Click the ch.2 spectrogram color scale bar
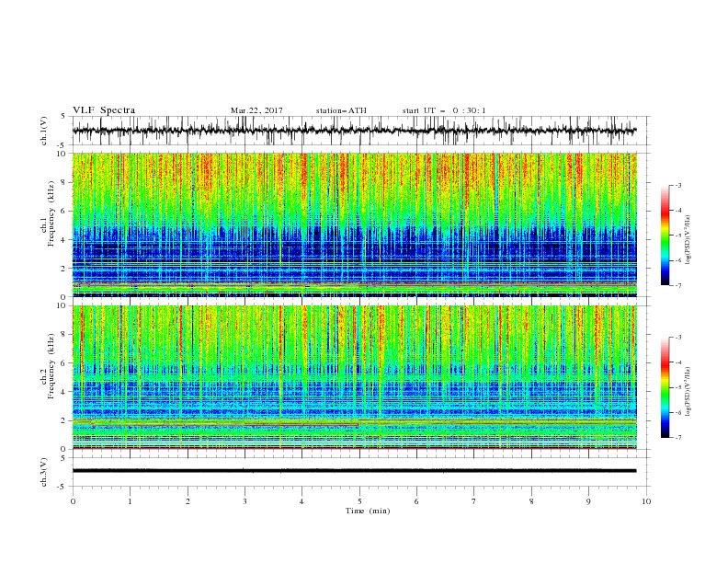The image size is (728, 563). [665, 387]
